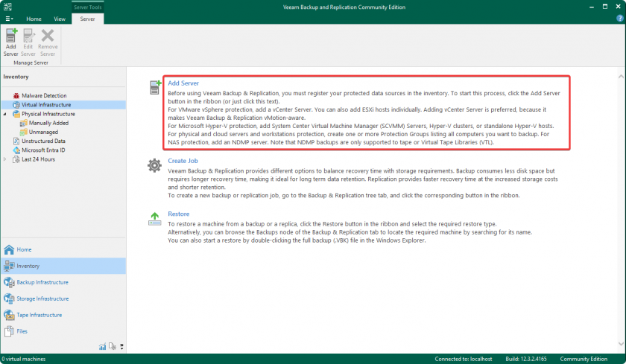Open the Tape Infrastructure view
626x364 pixels.
click(x=39, y=315)
